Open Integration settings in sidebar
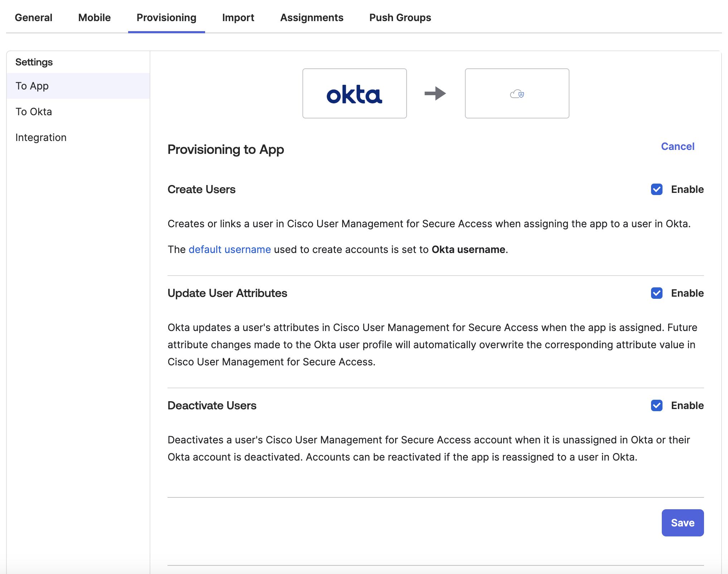The width and height of the screenshot is (728, 574). click(41, 137)
